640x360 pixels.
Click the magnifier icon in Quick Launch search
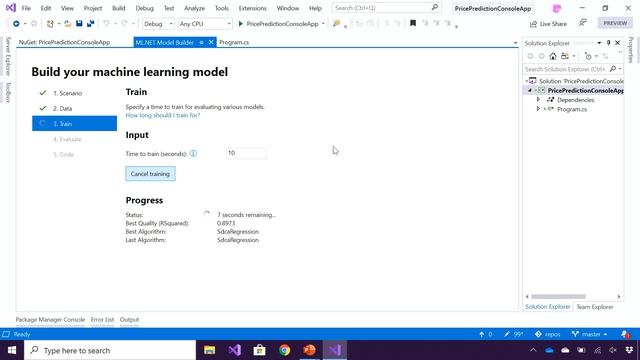(x=435, y=7)
